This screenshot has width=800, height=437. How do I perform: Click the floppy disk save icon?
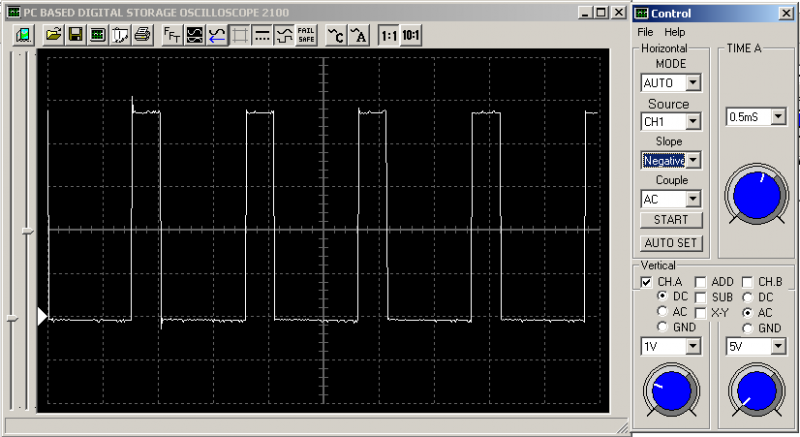point(75,35)
